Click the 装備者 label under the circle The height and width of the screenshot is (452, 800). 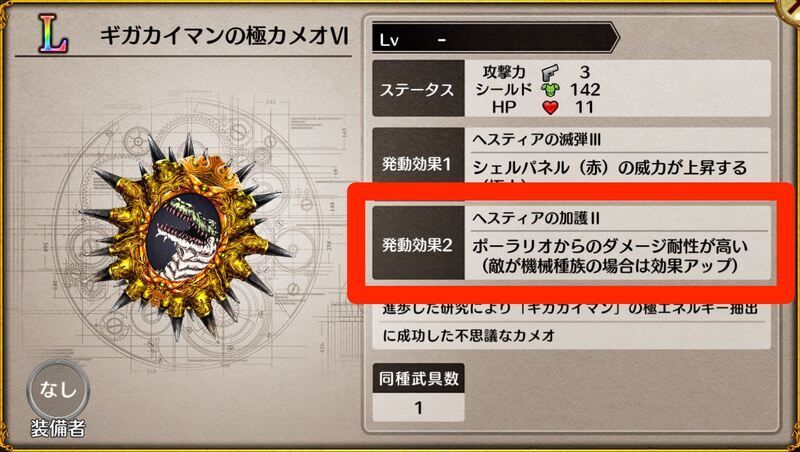[x=58, y=429]
